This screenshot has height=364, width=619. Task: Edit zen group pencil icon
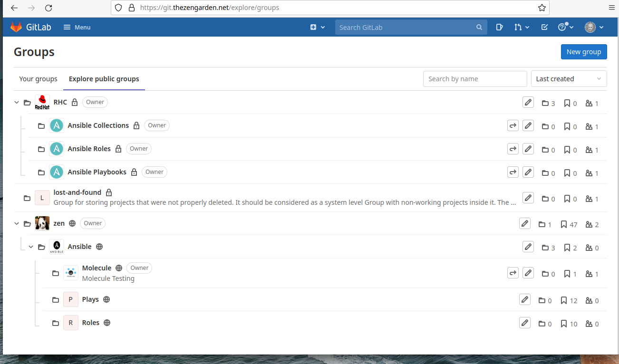525,223
